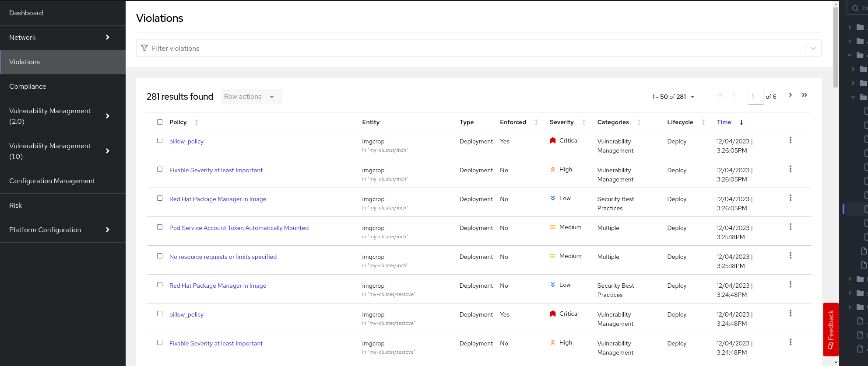The height and width of the screenshot is (366, 868).
Task: Open Red Hat Package Manager link in my-cluster/testcve row
Action: (x=218, y=286)
